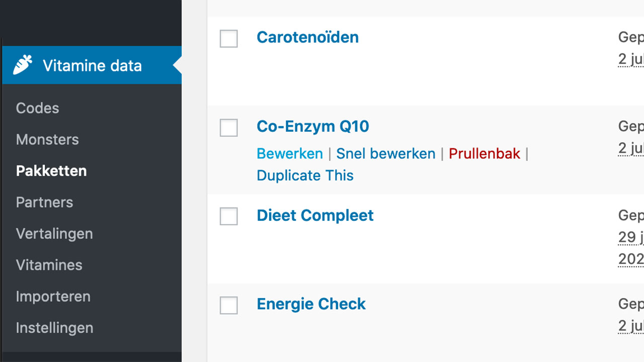The height and width of the screenshot is (362, 644).
Task: Navigate to Vertalingen section
Action: tap(54, 234)
